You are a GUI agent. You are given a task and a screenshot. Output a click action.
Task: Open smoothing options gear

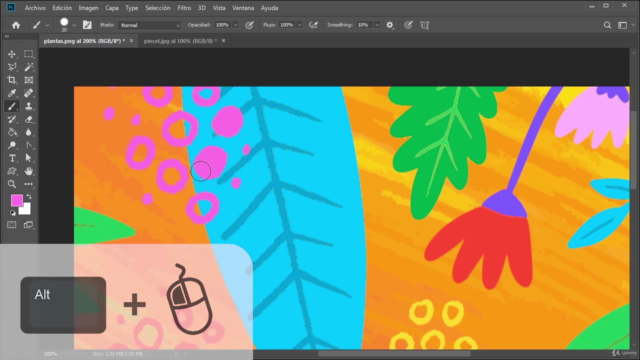point(390,25)
